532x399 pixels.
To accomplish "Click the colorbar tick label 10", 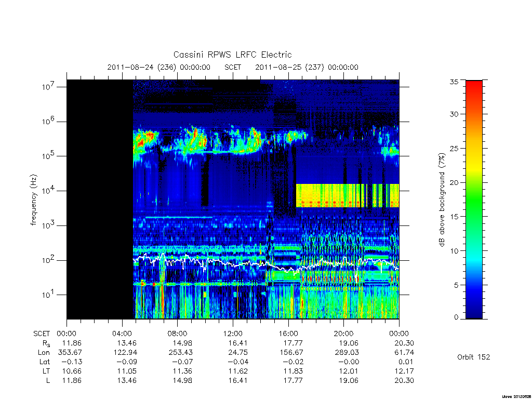I will pyautogui.click(x=454, y=251).
